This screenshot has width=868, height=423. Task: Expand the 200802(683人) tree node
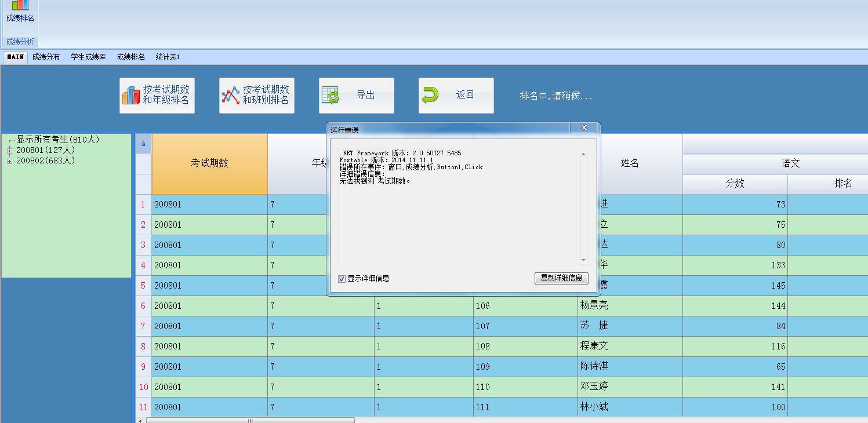tap(9, 161)
